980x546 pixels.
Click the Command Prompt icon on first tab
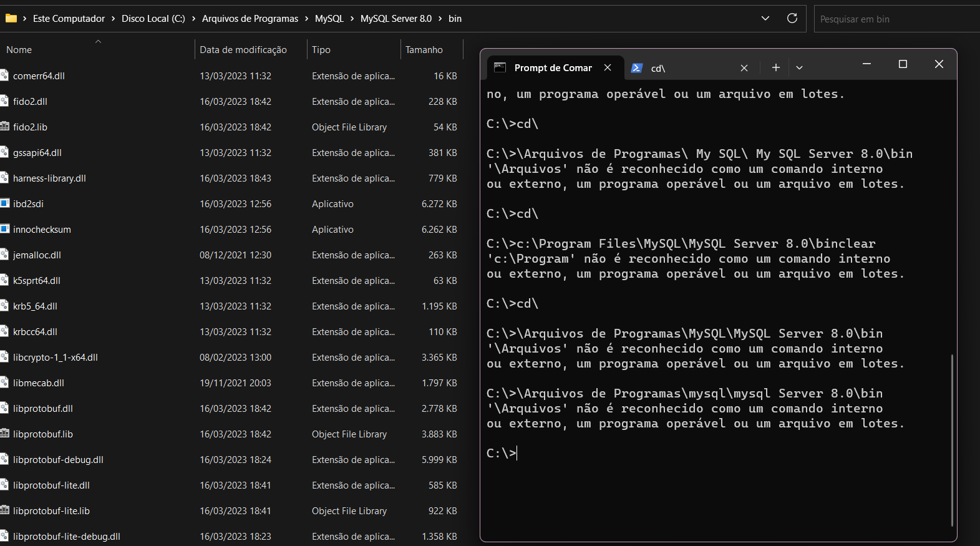[x=500, y=67]
